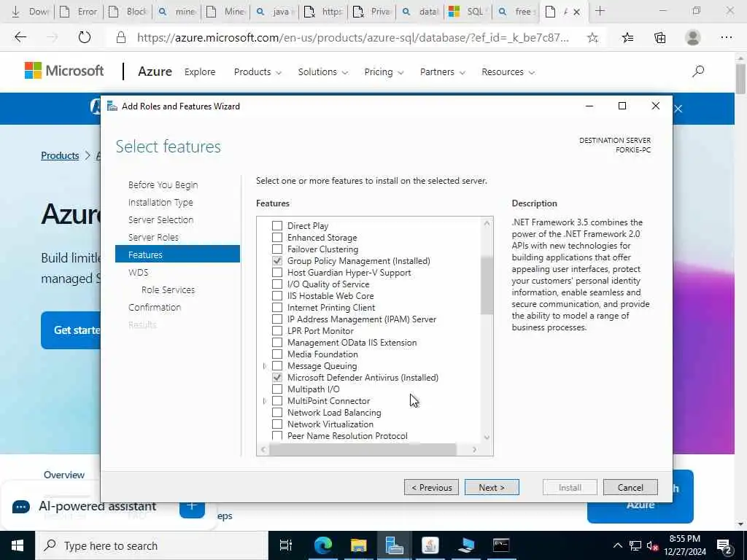Viewport: 747px width, 560px height.
Task: Switch to Server Manager taskbar icon
Action: [x=394, y=545]
